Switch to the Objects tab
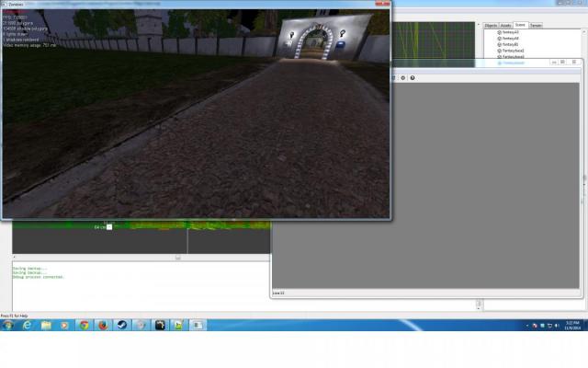Viewport: 588px width, 368px height. pos(491,26)
